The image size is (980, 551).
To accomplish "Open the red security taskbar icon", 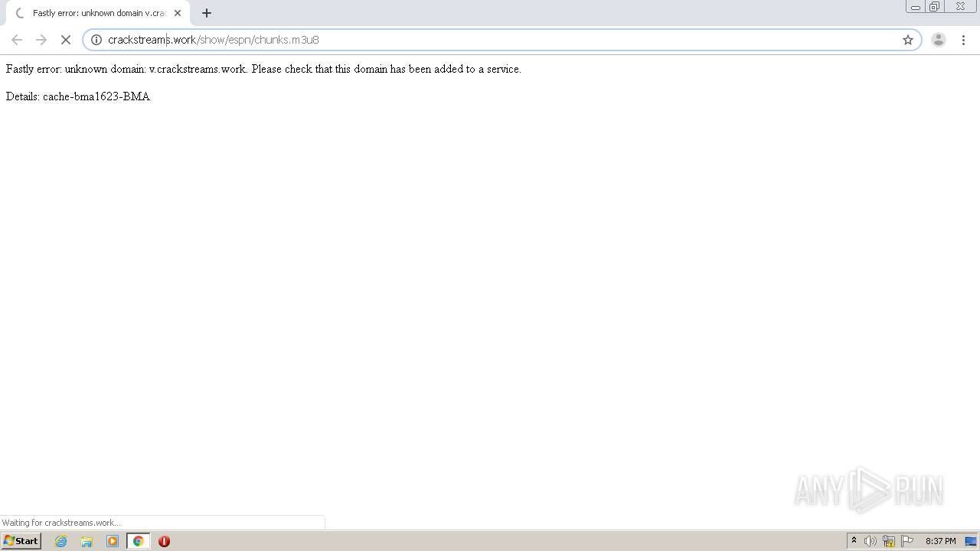I will [164, 541].
